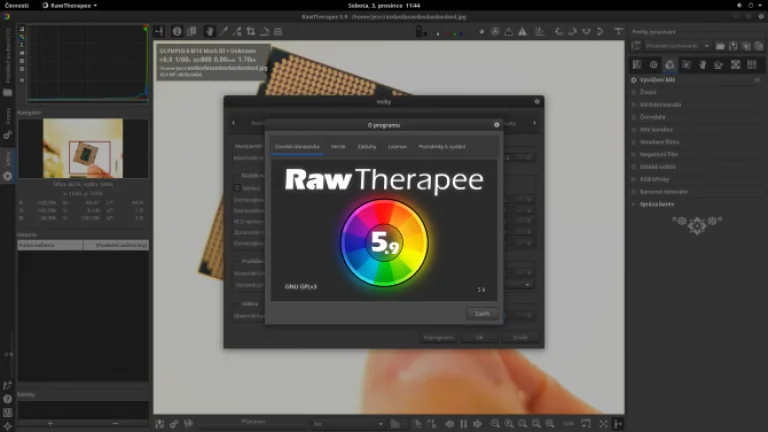Expand the Měkké světlo section

657,167
